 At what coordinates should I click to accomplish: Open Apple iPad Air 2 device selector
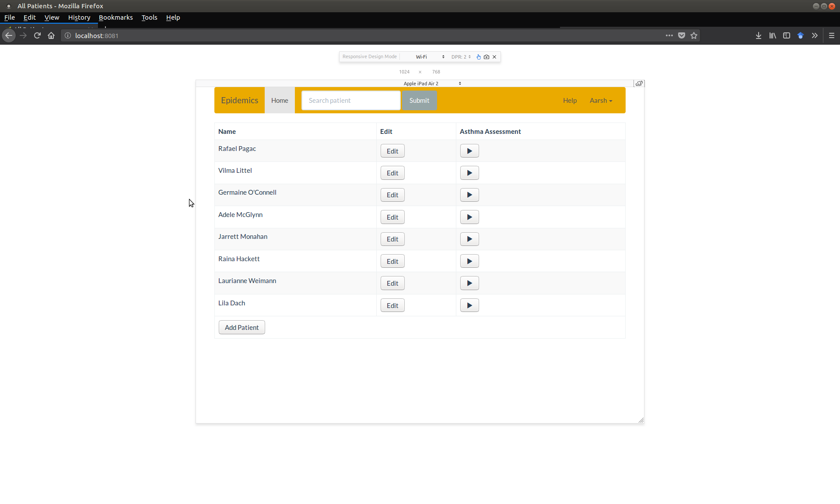[x=432, y=84]
